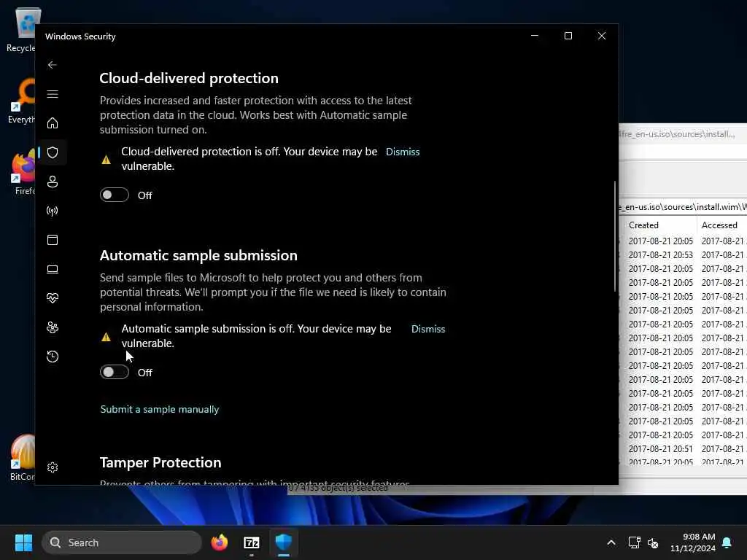Image resolution: width=747 pixels, height=560 pixels.
Task: Open Firefox from the taskbar
Action: click(x=220, y=542)
